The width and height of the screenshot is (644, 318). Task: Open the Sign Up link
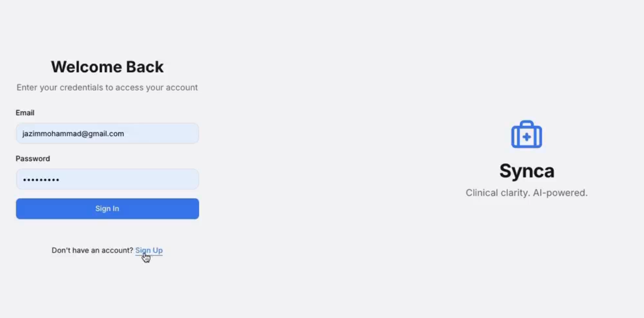tap(149, 250)
